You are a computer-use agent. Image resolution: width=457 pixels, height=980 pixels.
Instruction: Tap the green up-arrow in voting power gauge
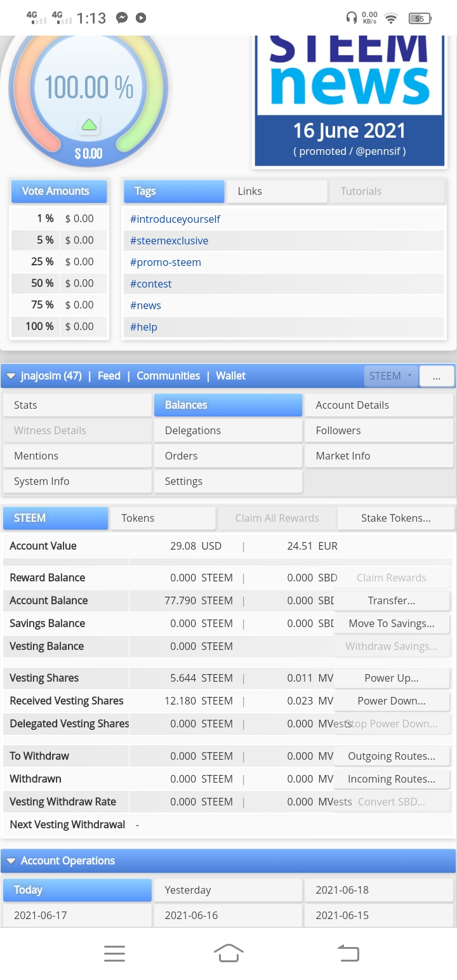pos(89,124)
